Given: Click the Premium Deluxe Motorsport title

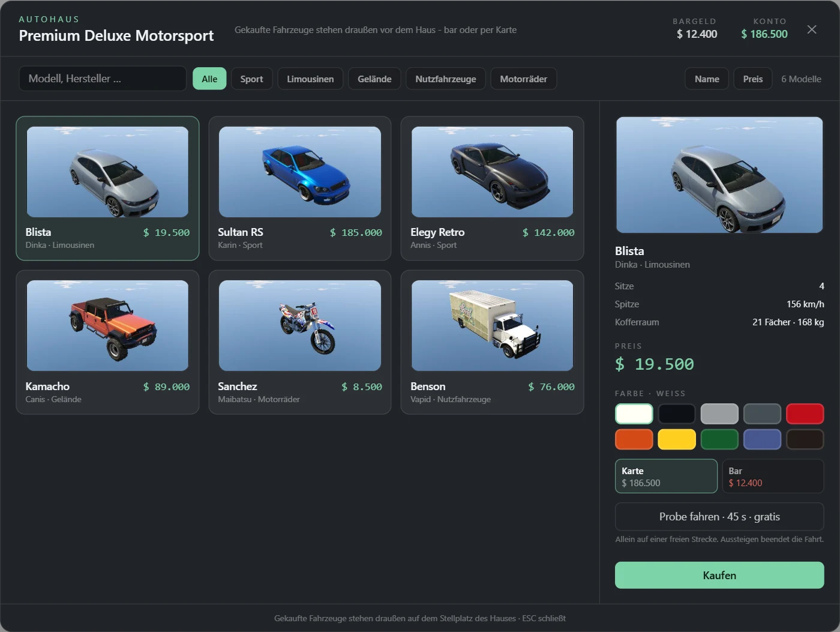Looking at the screenshot, I should click(116, 35).
